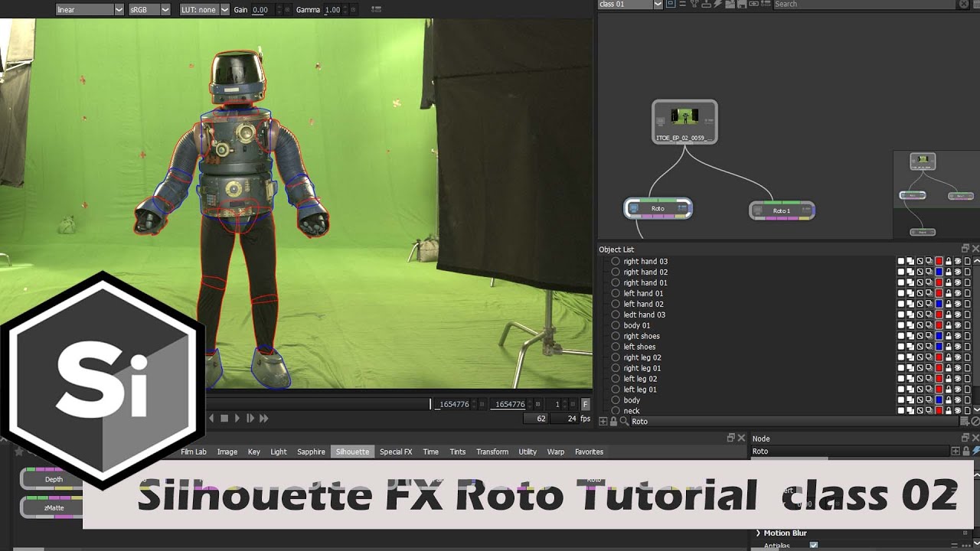Viewport: 980px width, 551px height.
Task: Undock the Object List panel
Action: 965,249
